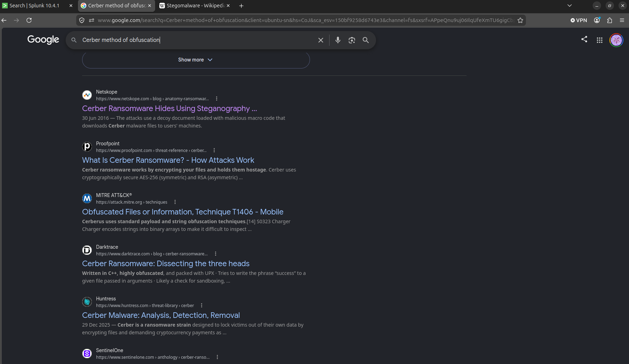Open site permissions icon in address bar
This screenshot has height=364, width=629.
tap(92, 20)
